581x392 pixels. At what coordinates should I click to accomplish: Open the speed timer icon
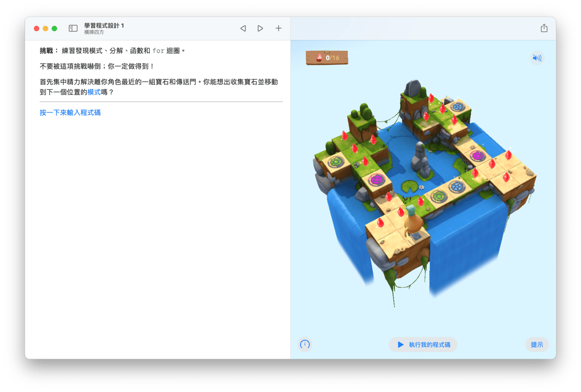coord(305,345)
